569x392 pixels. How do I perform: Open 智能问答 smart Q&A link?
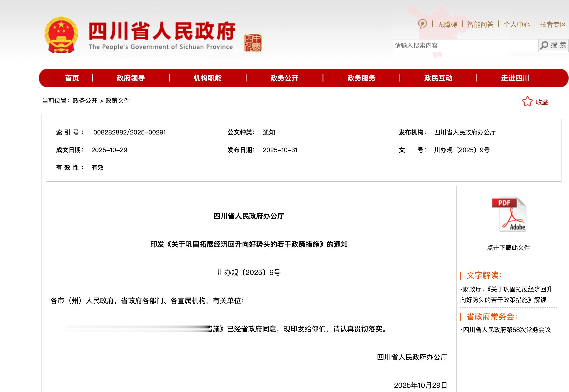[480, 24]
